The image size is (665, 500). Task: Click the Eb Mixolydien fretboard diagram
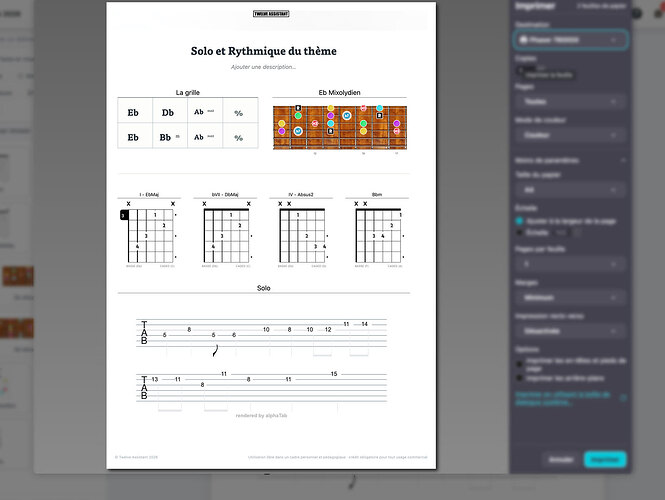click(340, 128)
